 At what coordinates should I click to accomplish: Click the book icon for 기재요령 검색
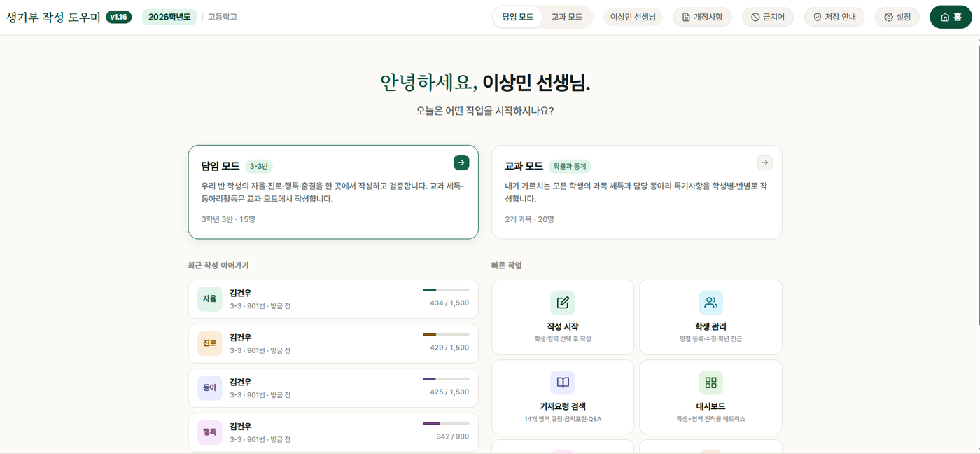(x=563, y=383)
